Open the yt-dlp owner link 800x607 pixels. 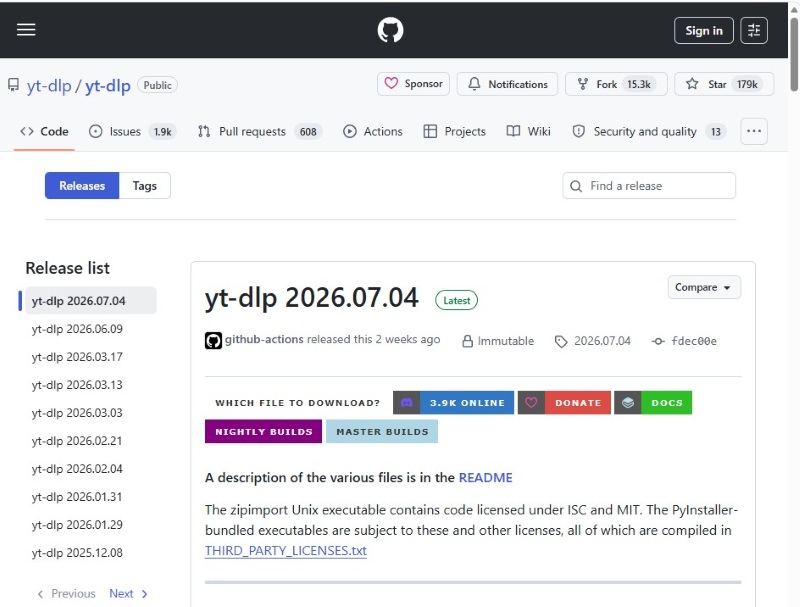coord(49,86)
